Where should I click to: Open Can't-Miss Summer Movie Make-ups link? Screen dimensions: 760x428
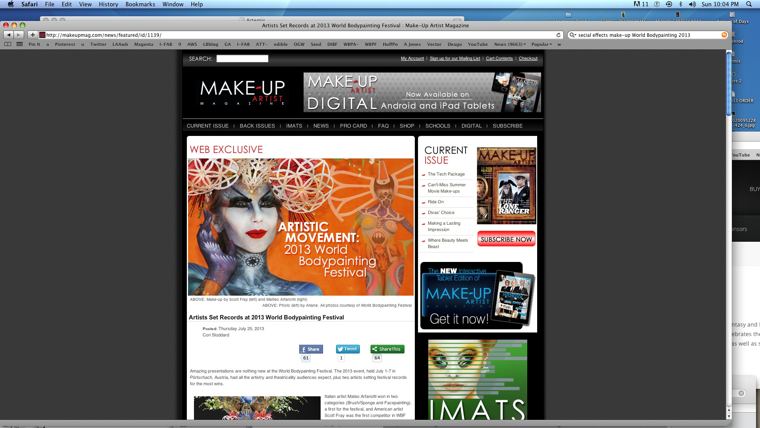click(446, 188)
